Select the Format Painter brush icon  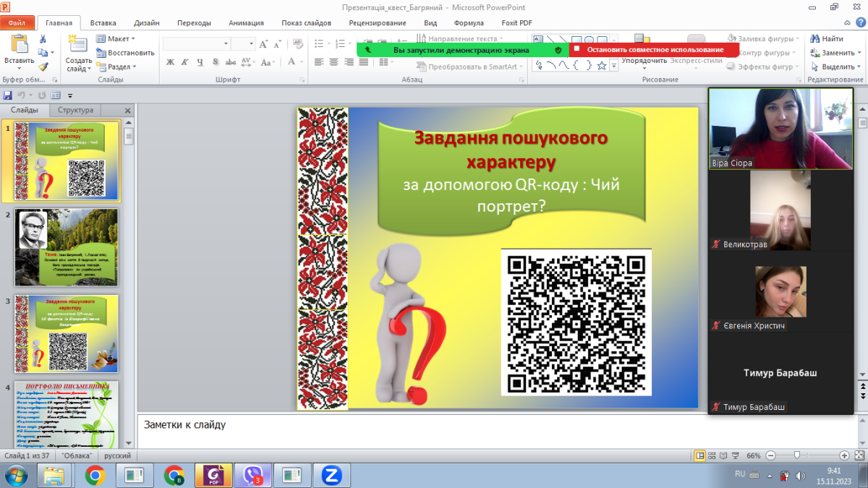point(43,67)
